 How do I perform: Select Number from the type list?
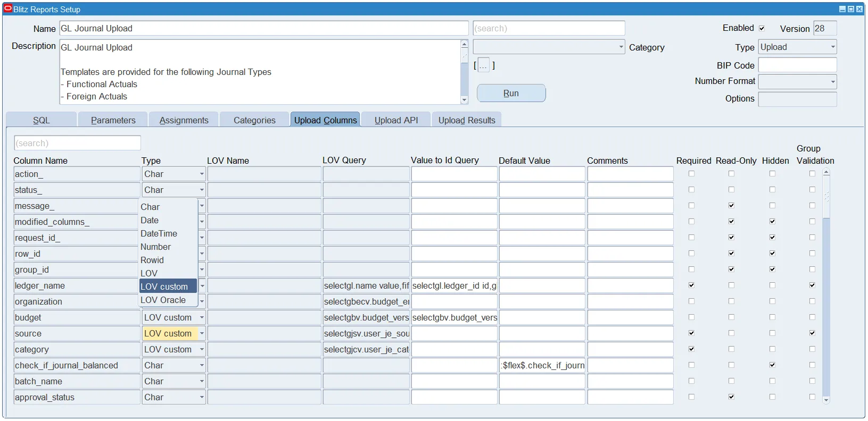click(168, 247)
